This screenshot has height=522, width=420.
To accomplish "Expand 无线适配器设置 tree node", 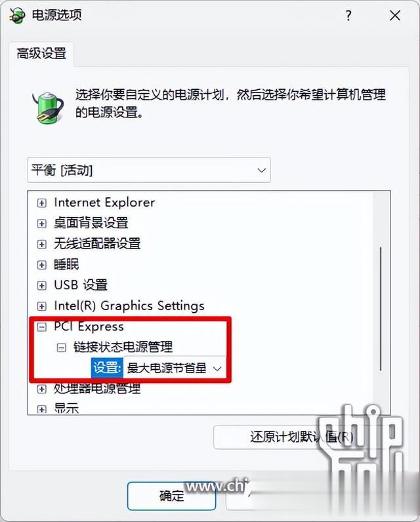I will coord(41,244).
